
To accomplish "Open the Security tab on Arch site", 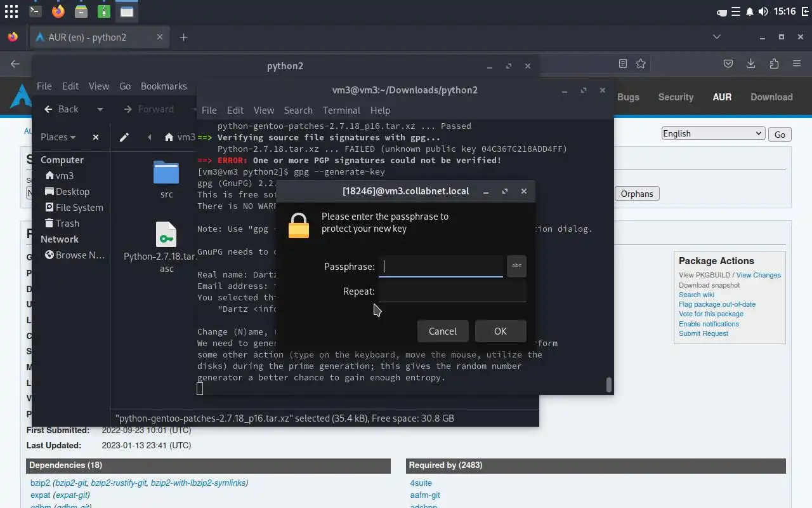I will (676, 97).
